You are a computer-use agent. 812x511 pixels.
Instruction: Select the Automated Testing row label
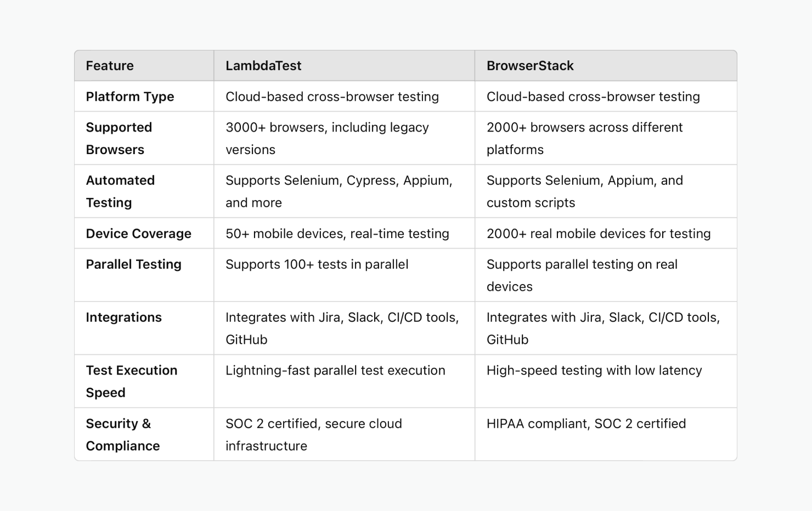[120, 191]
